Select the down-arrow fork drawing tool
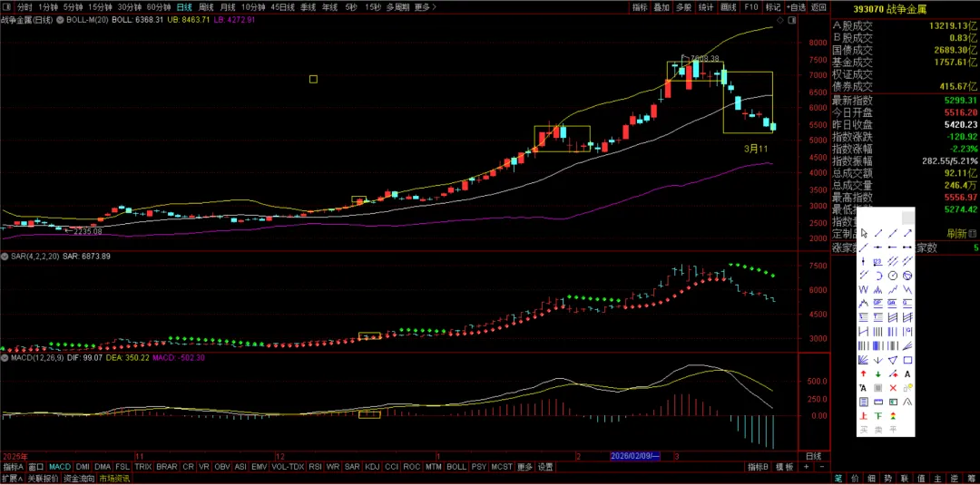 point(878,360)
